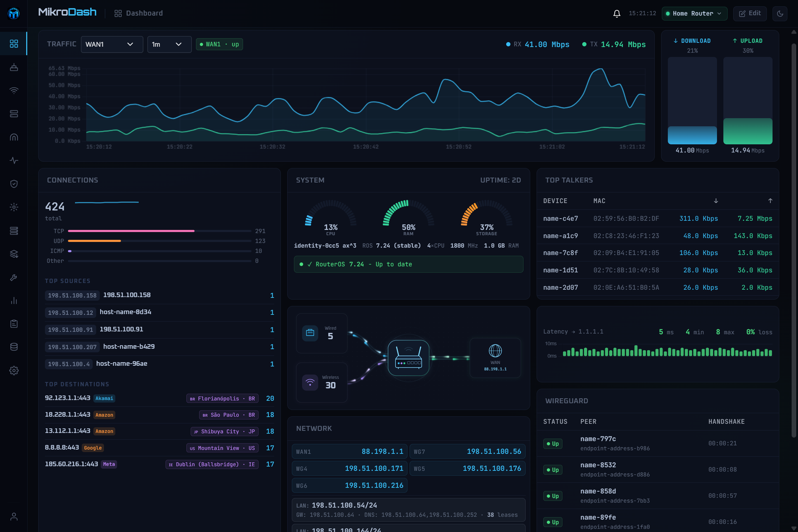Image resolution: width=798 pixels, height=532 pixels.
Task: Click the WAN1 up status badge
Action: (x=219, y=44)
